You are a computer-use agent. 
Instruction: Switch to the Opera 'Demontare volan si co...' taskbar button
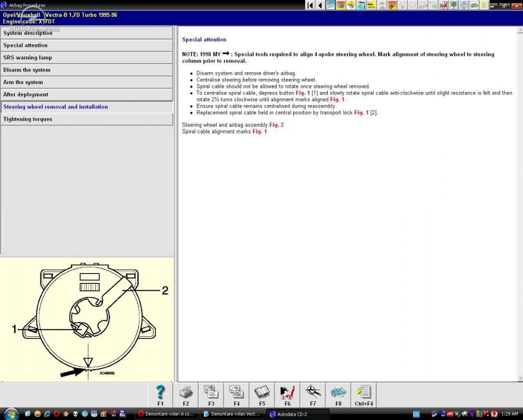[x=166, y=414]
